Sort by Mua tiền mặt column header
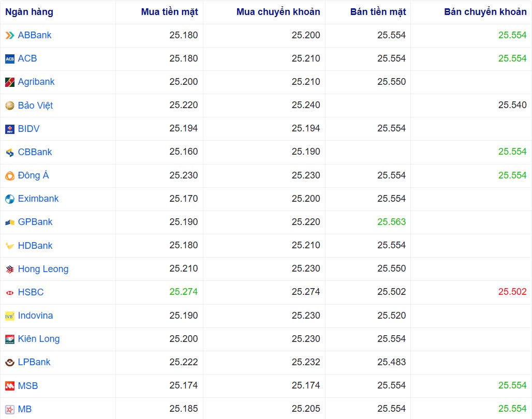 pyautogui.click(x=169, y=12)
